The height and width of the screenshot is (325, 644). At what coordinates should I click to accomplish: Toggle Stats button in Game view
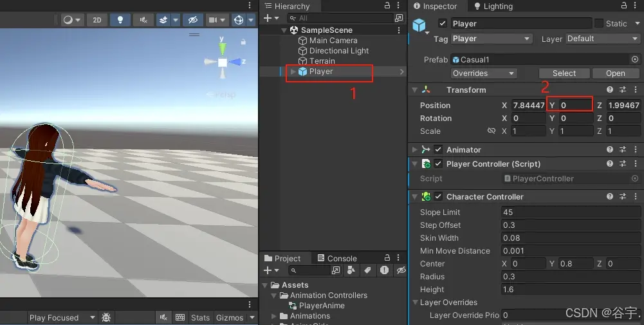(x=201, y=318)
